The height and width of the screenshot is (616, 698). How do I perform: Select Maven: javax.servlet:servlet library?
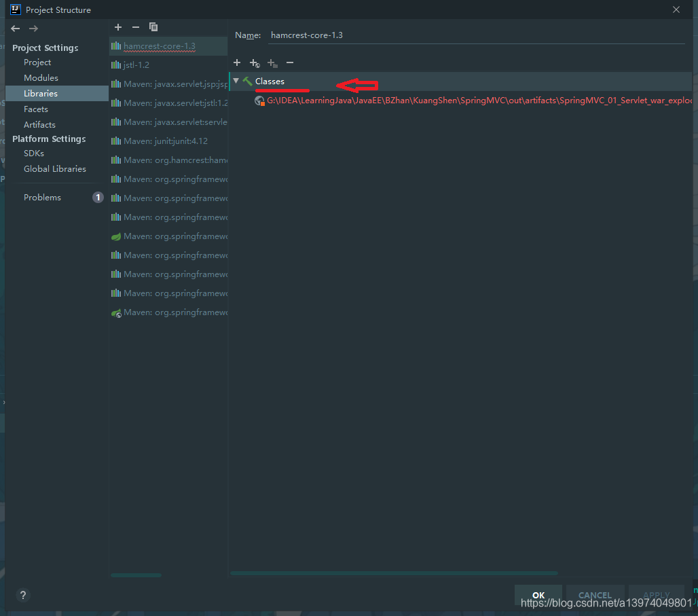pos(168,122)
